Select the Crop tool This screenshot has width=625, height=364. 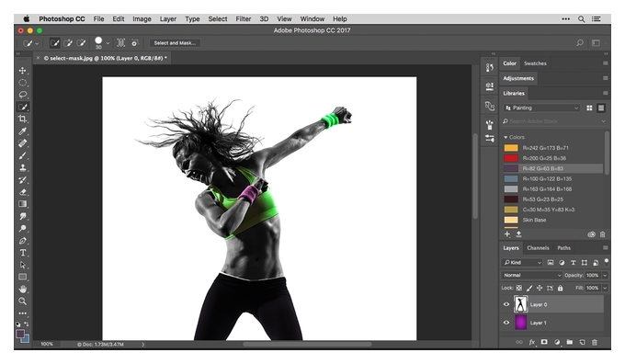[x=23, y=119]
